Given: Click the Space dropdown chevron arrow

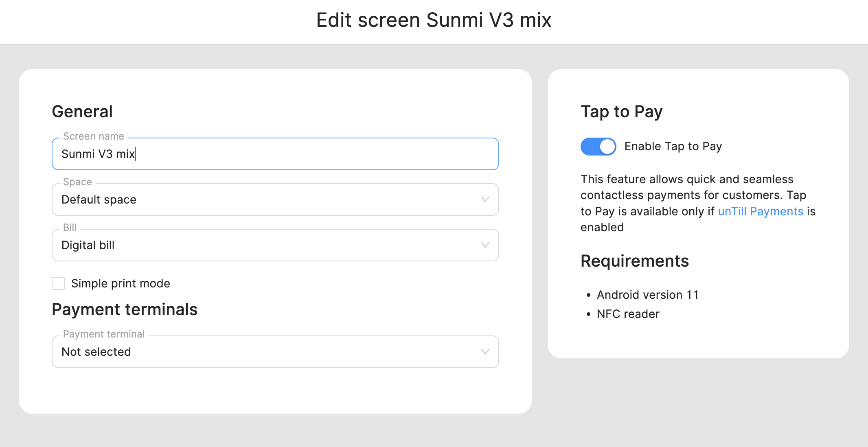Looking at the screenshot, I should tap(485, 199).
